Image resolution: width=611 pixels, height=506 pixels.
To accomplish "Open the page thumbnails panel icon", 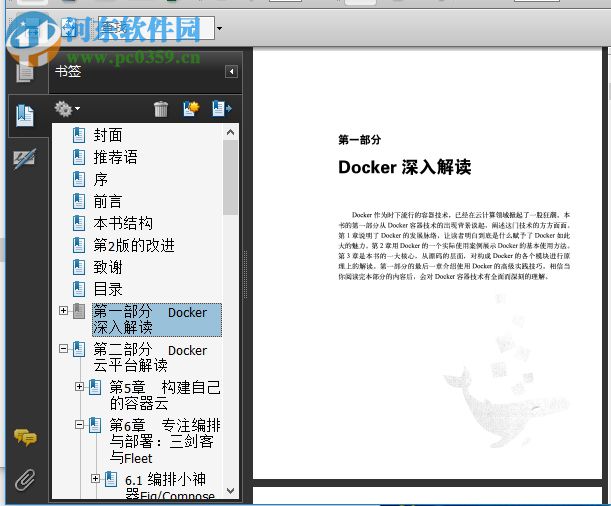I will pos(25,72).
